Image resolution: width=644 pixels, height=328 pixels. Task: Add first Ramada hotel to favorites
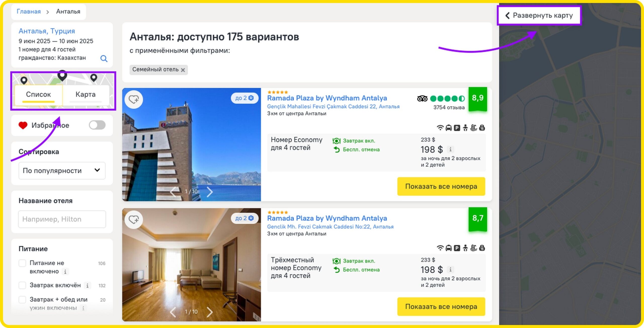click(x=134, y=100)
